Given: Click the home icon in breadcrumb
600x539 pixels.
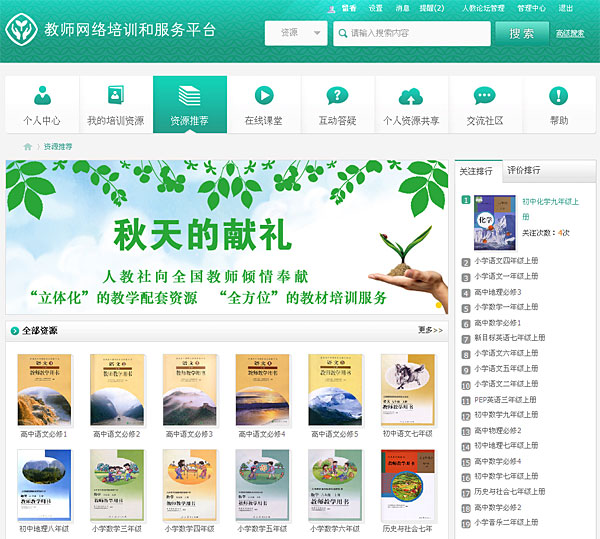Looking at the screenshot, I should [28, 147].
